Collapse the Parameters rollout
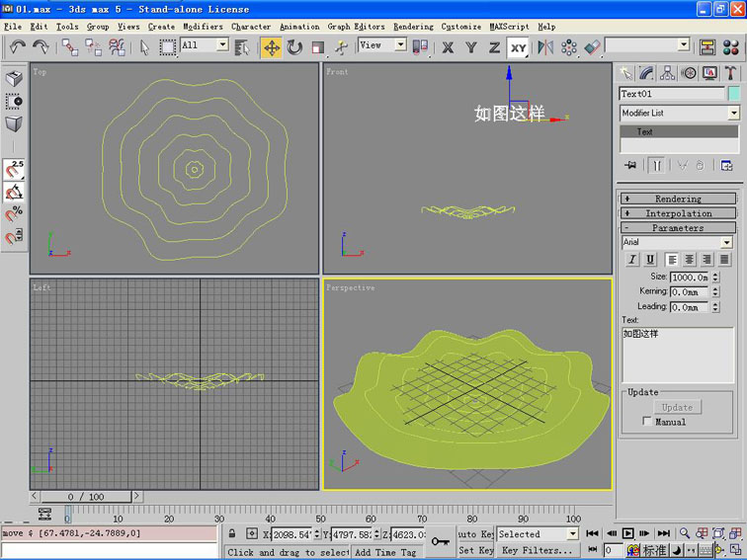This screenshot has width=747, height=560. coord(678,227)
